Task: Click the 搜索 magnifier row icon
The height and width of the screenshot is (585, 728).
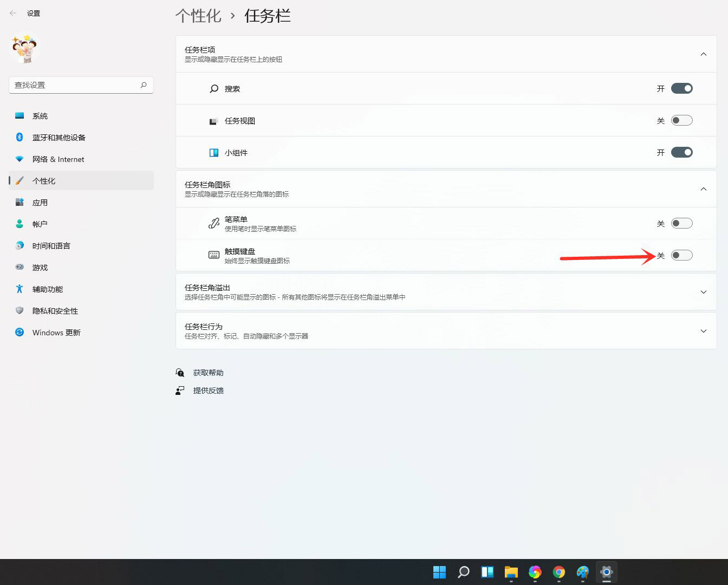Action: point(214,88)
